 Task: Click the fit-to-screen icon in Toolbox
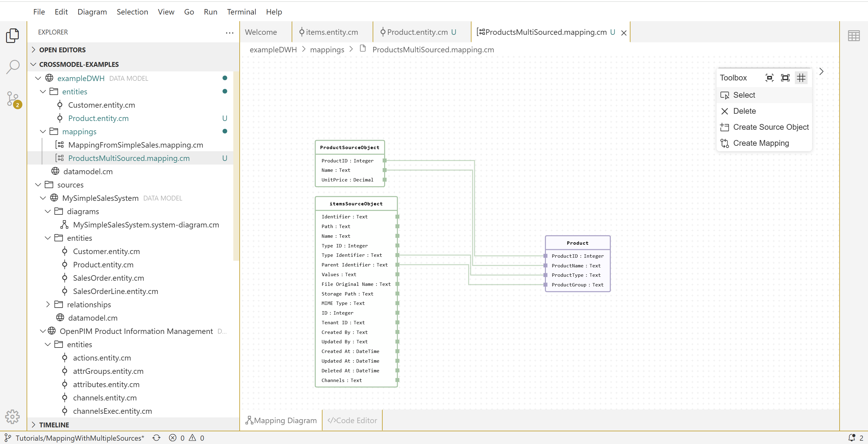tap(785, 78)
